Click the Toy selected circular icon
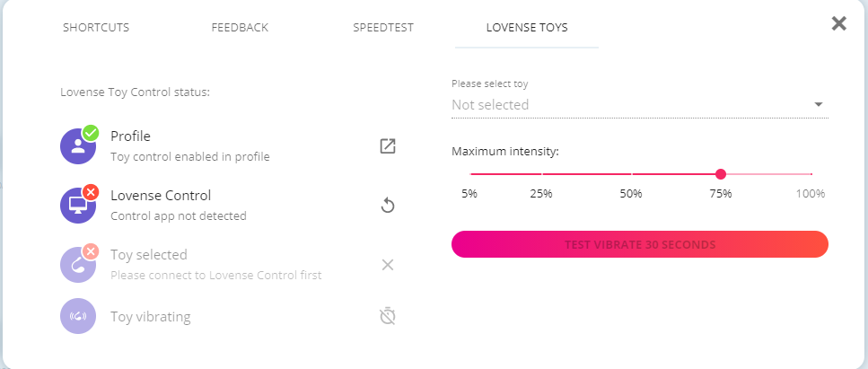This screenshot has width=868, height=369. 77,265
